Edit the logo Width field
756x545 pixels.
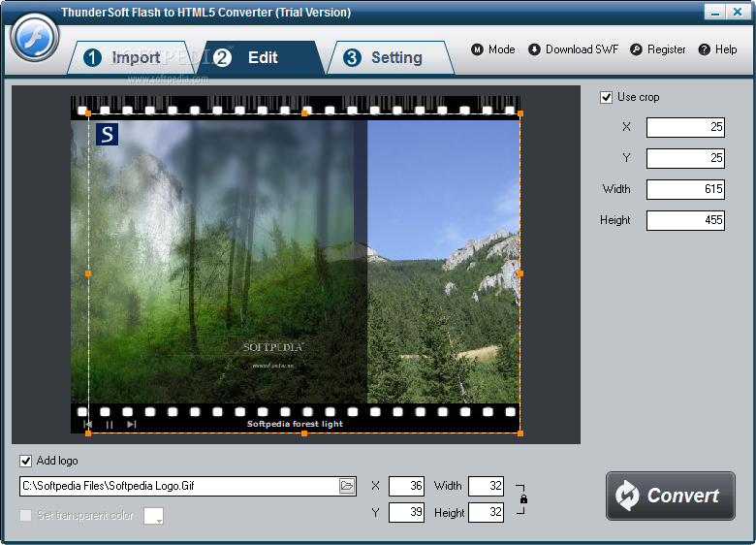coord(486,486)
